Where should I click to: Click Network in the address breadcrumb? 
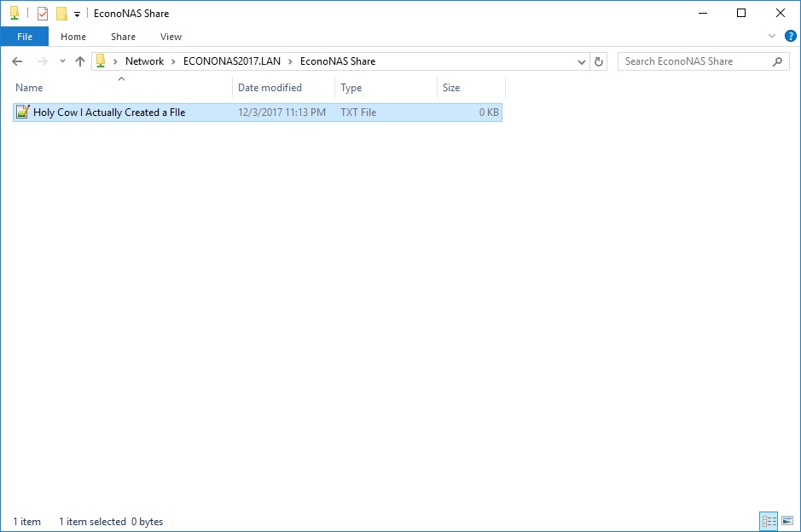(144, 61)
